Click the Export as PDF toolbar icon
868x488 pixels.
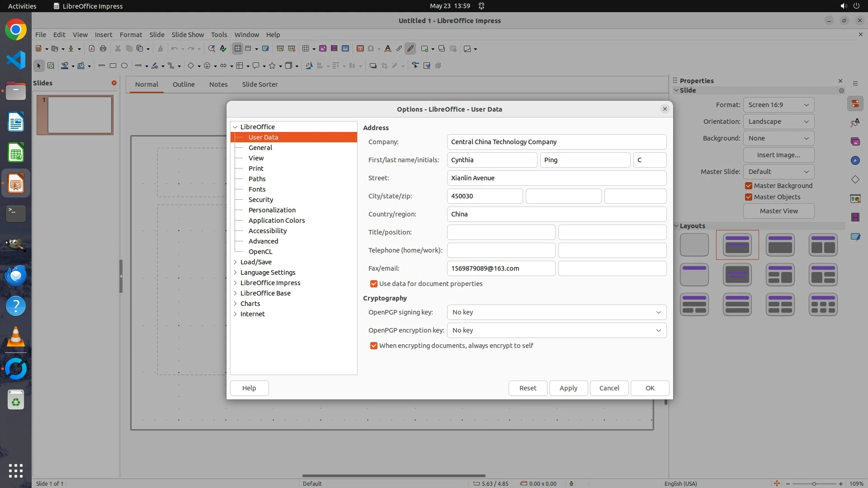click(x=92, y=49)
